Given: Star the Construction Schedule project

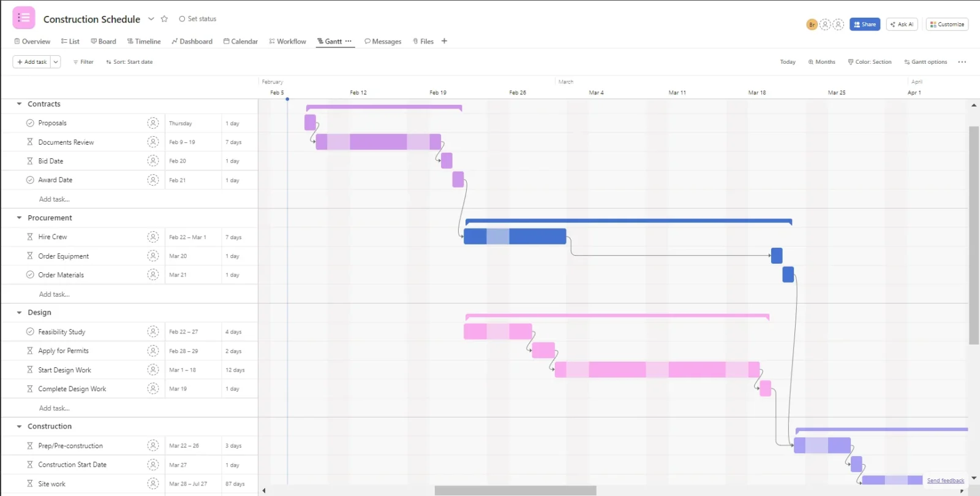Looking at the screenshot, I should [x=164, y=19].
